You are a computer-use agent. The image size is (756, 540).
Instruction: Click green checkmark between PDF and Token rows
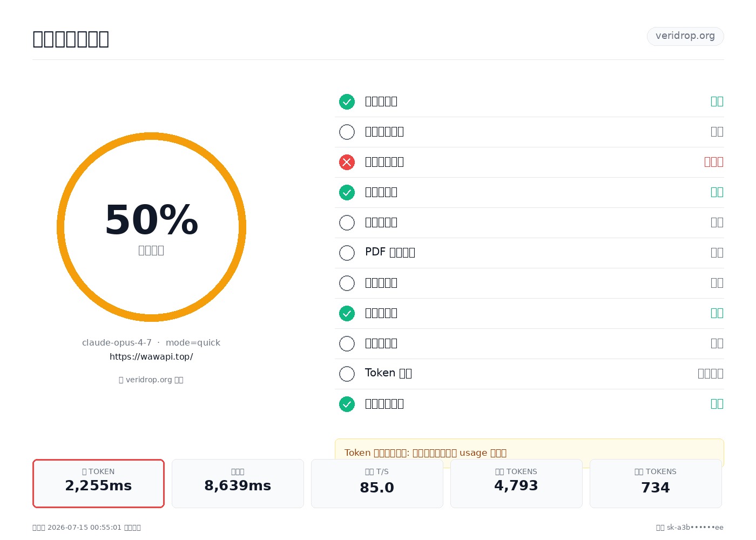pos(347,313)
